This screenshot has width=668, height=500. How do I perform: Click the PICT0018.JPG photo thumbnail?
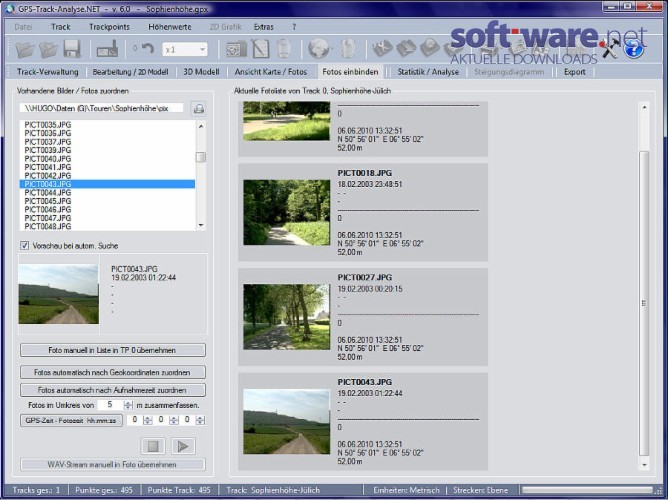click(x=286, y=212)
